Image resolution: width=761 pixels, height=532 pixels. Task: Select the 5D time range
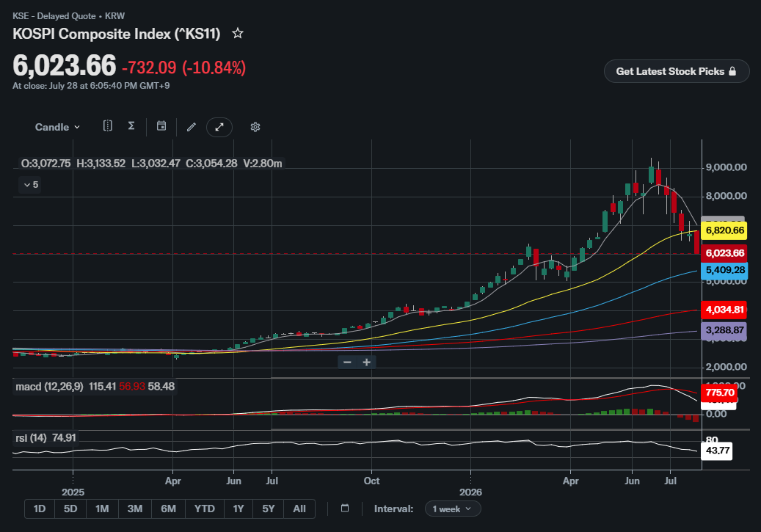click(x=70, y=509)
